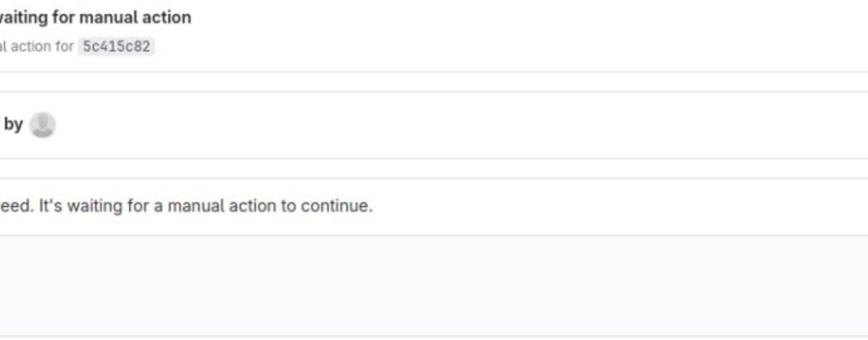This screenshot has height=340, width=868.
Task: Click the user avatar beside "by"
Action: tap(43, 124)
